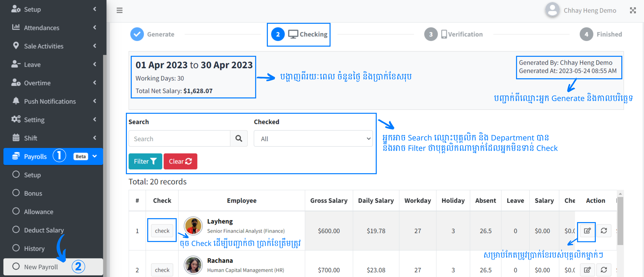
Task: Click the refresh icon for Layheng
Action: pyautogui.click(x=604, y=230)
